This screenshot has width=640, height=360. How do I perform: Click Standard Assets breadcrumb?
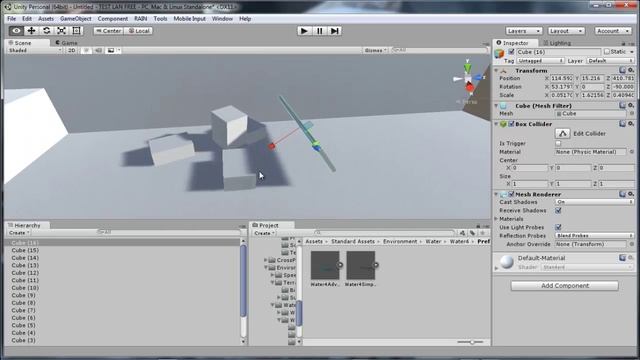click(x=353, y=242)
